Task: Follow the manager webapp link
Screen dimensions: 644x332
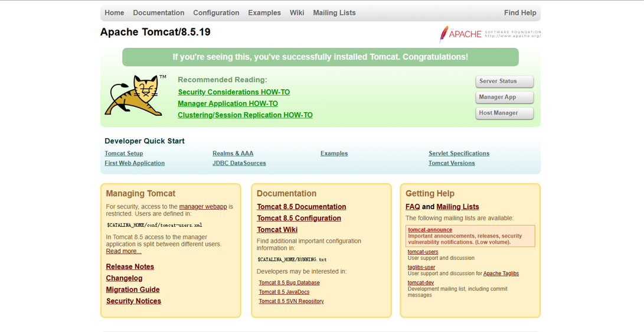Action: [x=203, y=207]
